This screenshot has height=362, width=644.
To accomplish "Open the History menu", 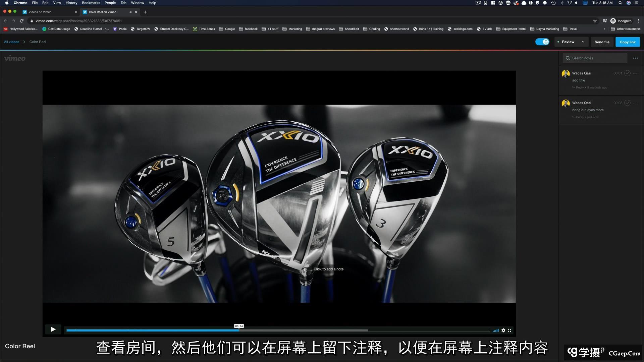I will [x=71, y=3].
